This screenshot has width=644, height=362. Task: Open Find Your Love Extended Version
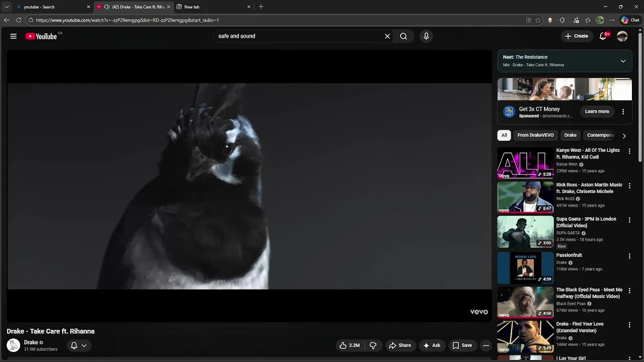[x=580, y=327]
